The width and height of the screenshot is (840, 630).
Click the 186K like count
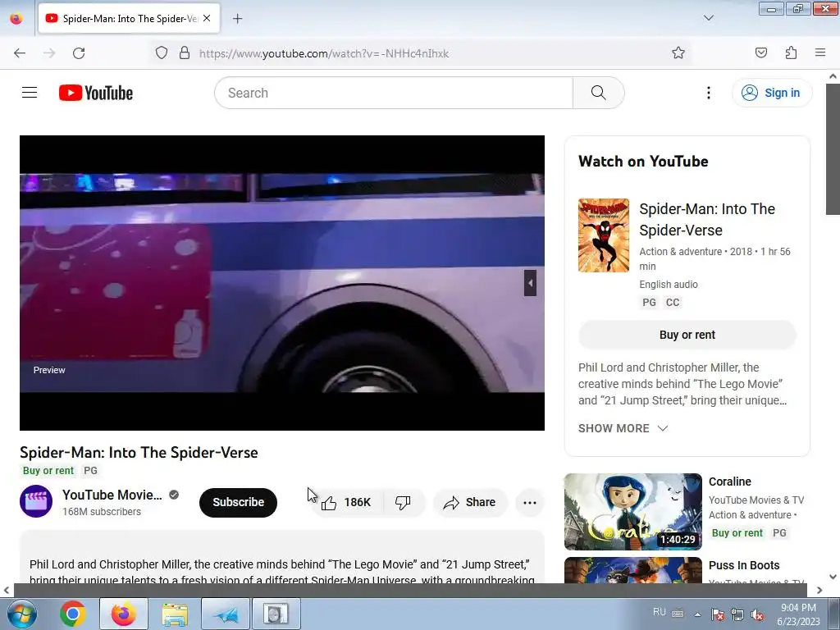point(358,503)
